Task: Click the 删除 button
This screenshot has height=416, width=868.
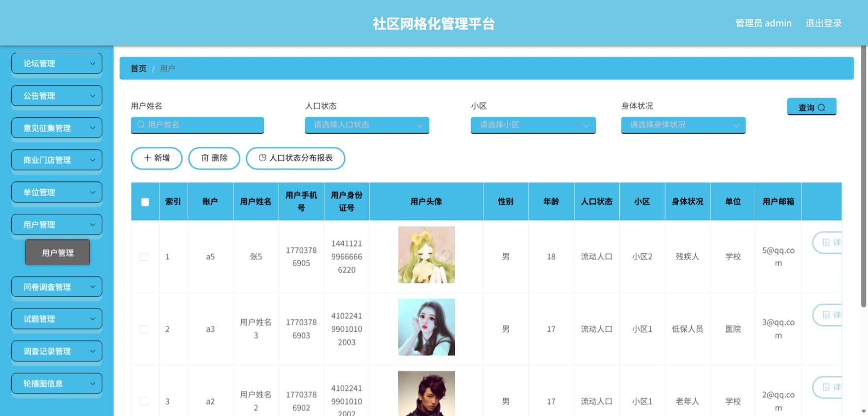Action: (x=214, y=158)
